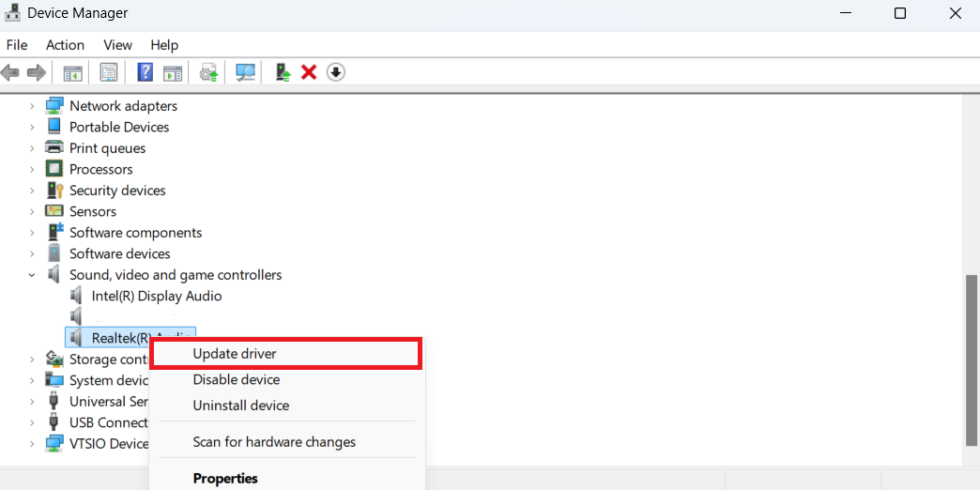Expand the Storage controllers node
Image resolution: width=980 pixels, height=490 pixels.
[32, 360]
